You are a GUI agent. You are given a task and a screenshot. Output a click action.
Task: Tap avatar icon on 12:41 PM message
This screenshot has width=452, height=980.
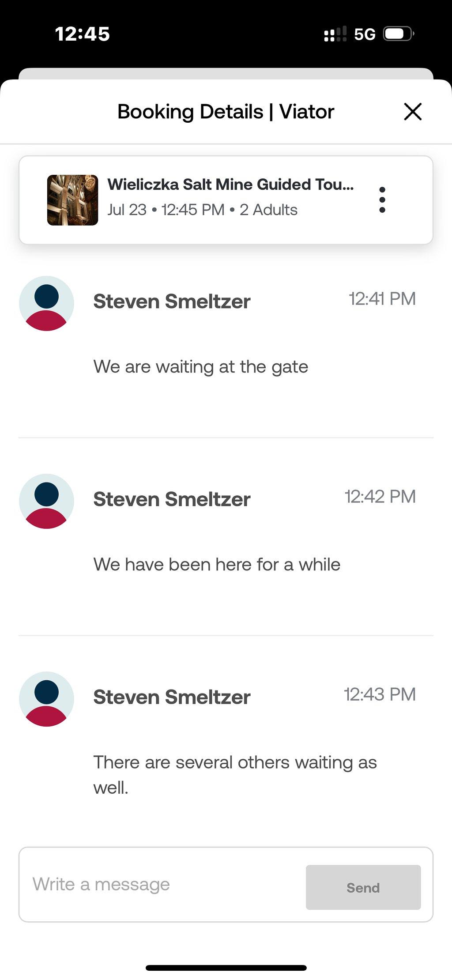46,303
